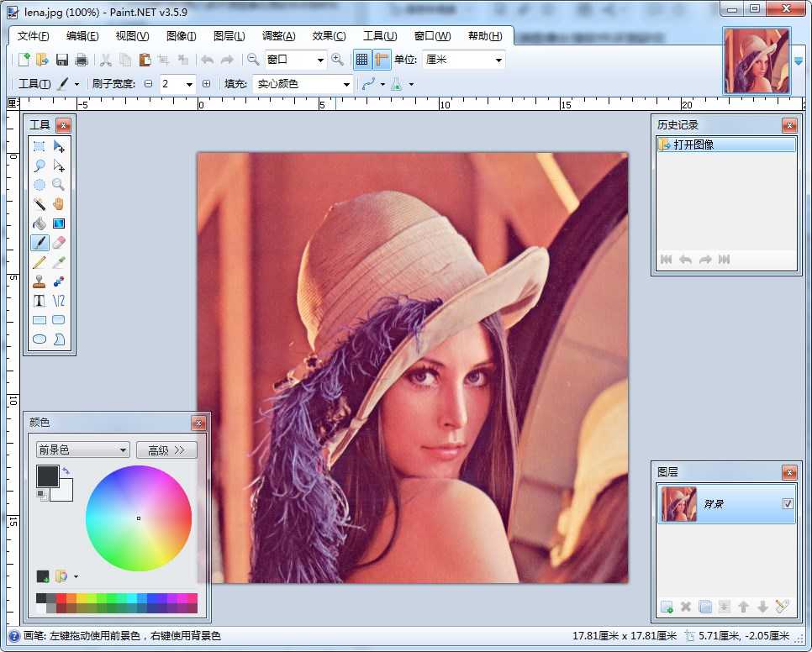Open the 调整(A) menu
The image size is (812, 652).
(278, 35)
